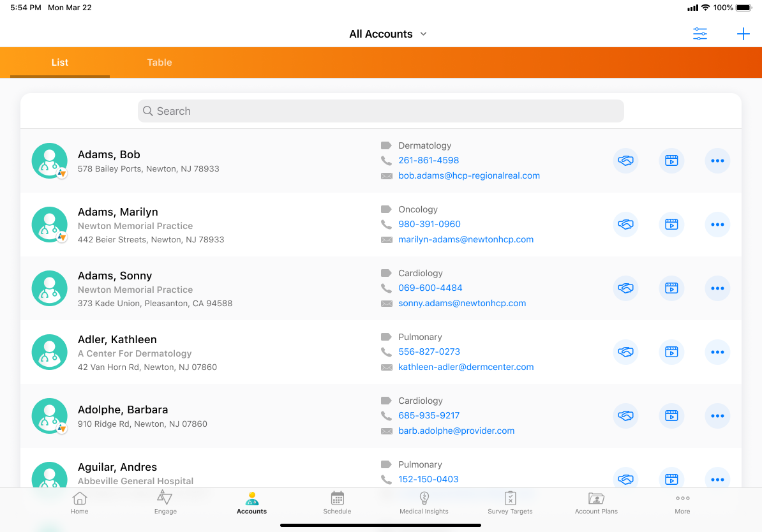The image size is (762, 532).
Task: Open the filter options icon
Action: click(x=700, y=34)
